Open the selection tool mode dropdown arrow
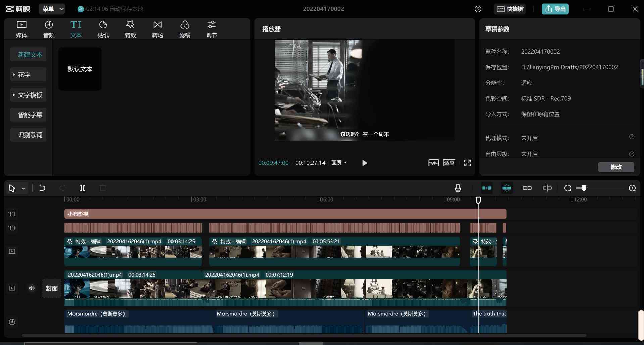This screenshot has width=644, height=345. [x=23, y=188]
